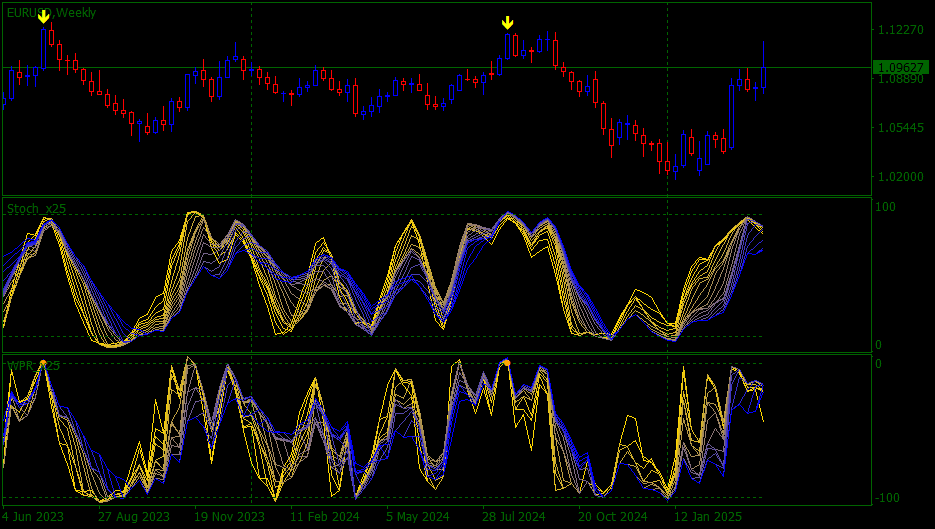935x529 pixels.
Task: Click the 1.05445 price scale value
Action: click(x=900, y=128)
